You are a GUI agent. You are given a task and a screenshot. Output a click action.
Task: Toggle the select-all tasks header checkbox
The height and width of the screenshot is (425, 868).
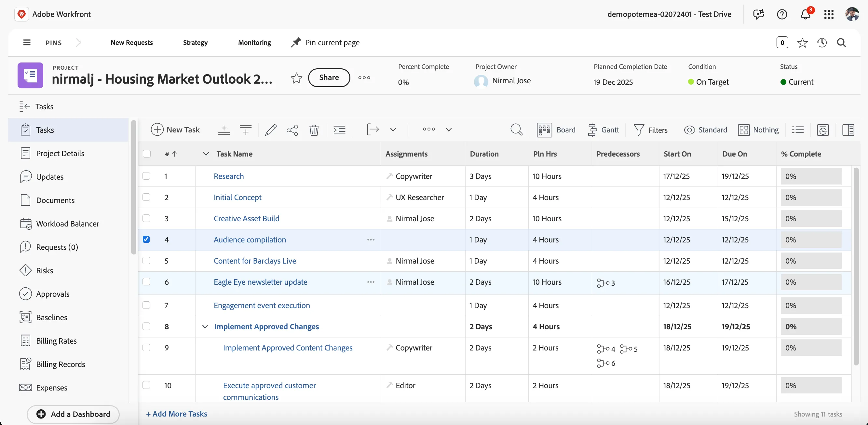point(147,154)
